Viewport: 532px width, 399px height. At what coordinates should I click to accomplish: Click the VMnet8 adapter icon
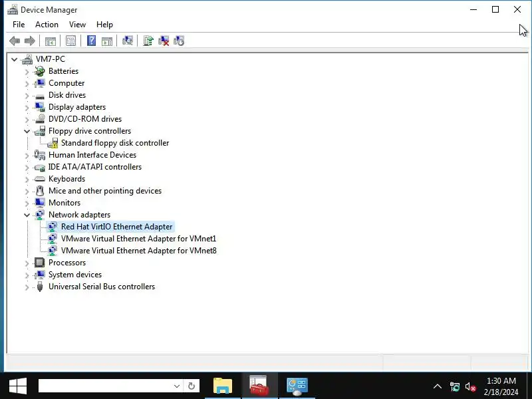pos(53,251)
